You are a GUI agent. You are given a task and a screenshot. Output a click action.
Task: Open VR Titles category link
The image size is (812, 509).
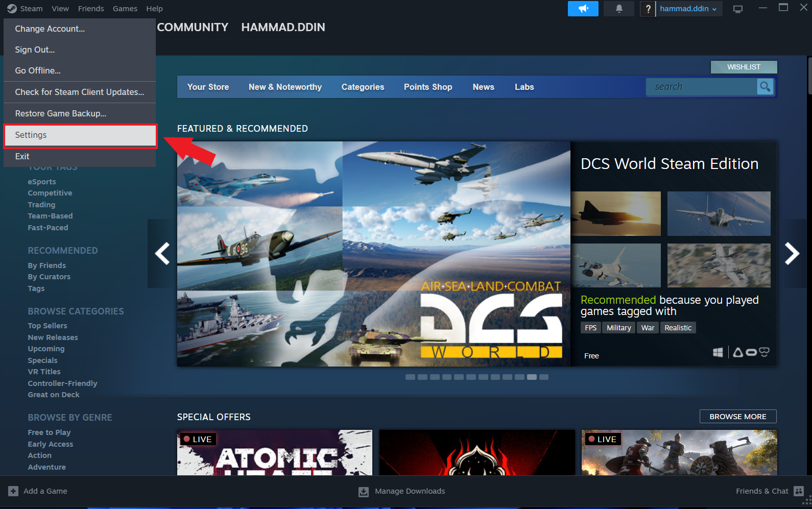[44, 372]
